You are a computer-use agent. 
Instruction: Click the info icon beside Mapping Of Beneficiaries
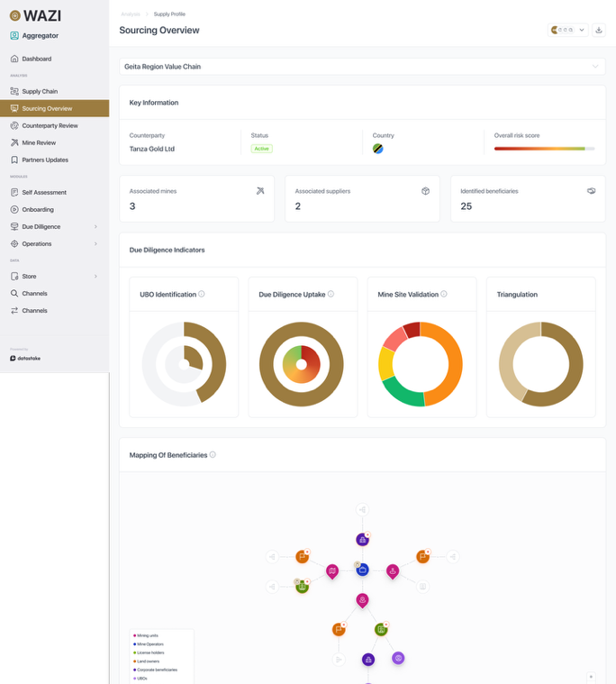tap(213, 454)
